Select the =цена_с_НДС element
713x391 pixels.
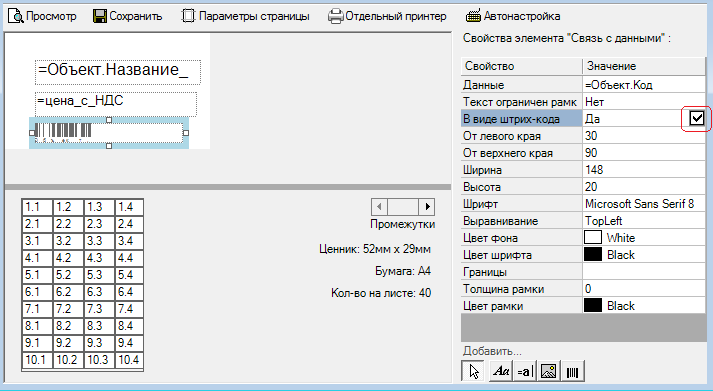tap(116, 104)
